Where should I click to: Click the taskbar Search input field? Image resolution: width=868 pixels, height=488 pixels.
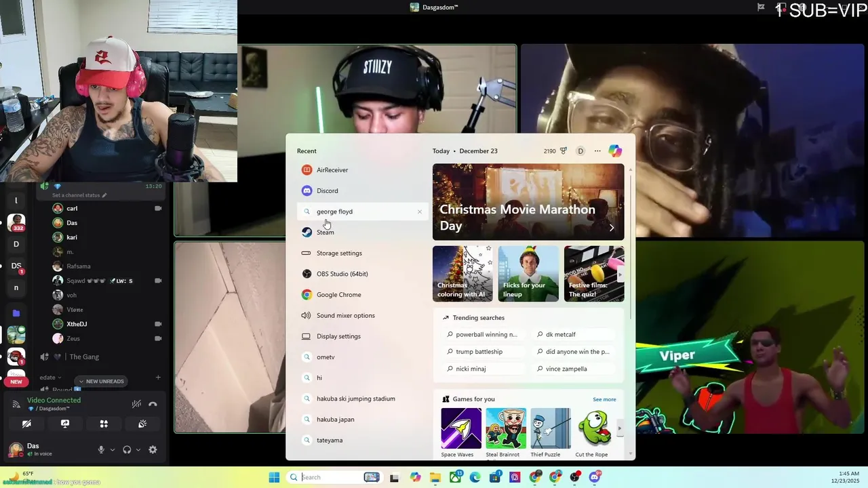pos(334,477)
